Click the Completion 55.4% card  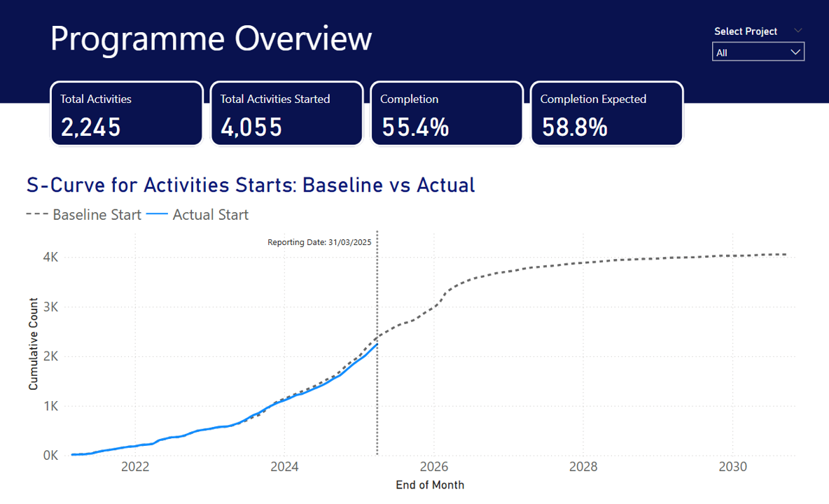(x=446, y=114)
